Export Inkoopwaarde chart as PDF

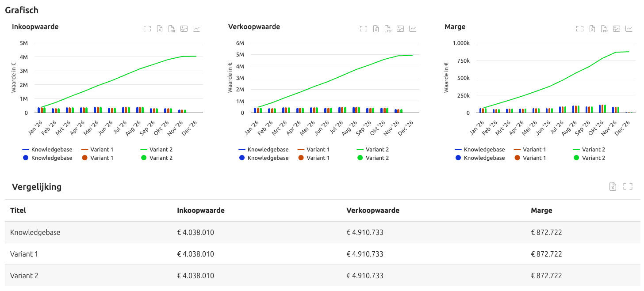point(172,29)
